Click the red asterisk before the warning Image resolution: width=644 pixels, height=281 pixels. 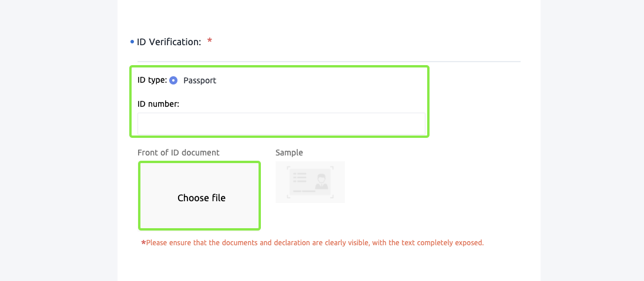pyautogui.click(x=143, y=242)
